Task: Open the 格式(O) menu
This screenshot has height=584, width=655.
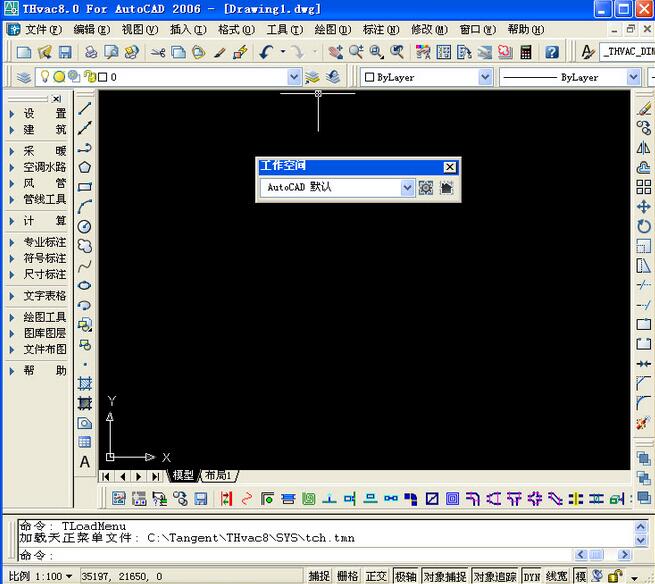Action: pyautogui.click(x=236, y=30)
